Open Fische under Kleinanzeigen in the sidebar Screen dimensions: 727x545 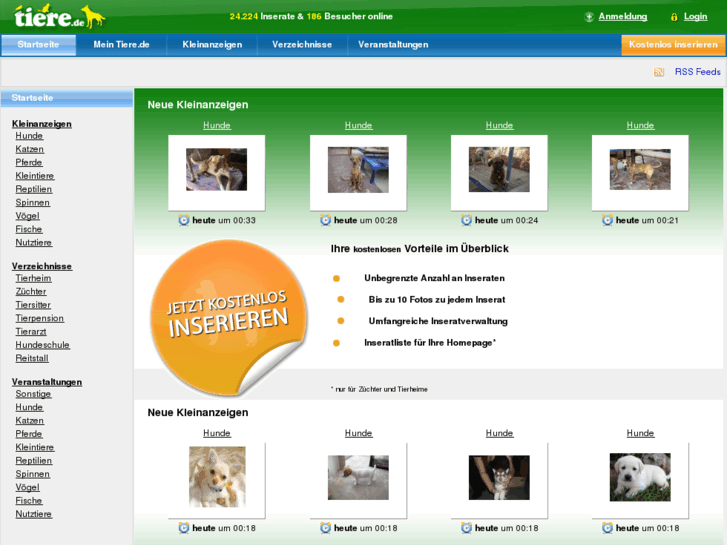(29, 229)
